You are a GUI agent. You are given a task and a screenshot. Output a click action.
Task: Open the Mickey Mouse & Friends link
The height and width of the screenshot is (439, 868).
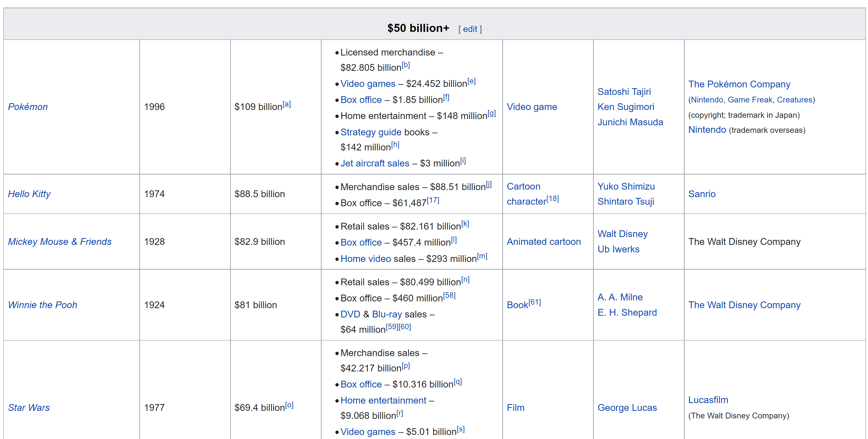[x=60, y=242]
